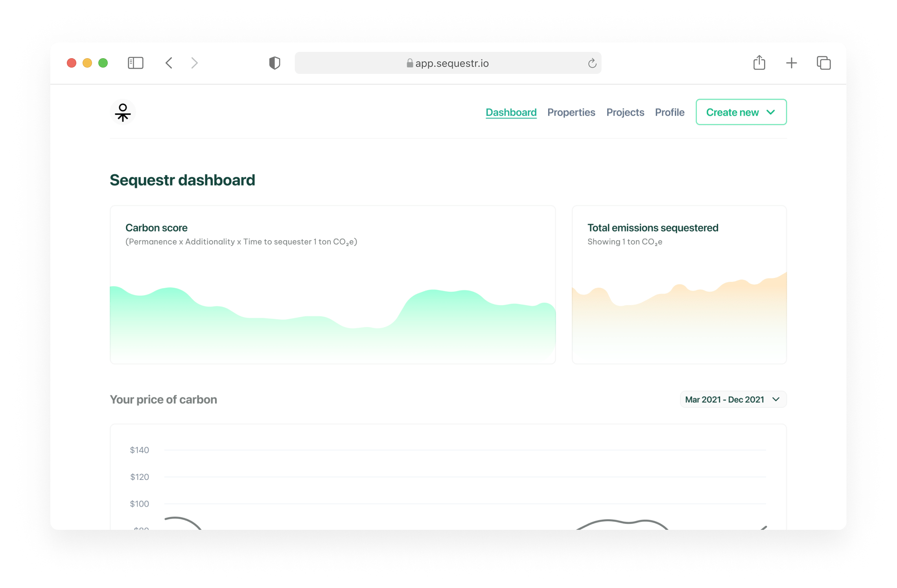Click the $100 axis label
Image resolution: width=897 pixels, height=588 pixels.
coord(139,504)
